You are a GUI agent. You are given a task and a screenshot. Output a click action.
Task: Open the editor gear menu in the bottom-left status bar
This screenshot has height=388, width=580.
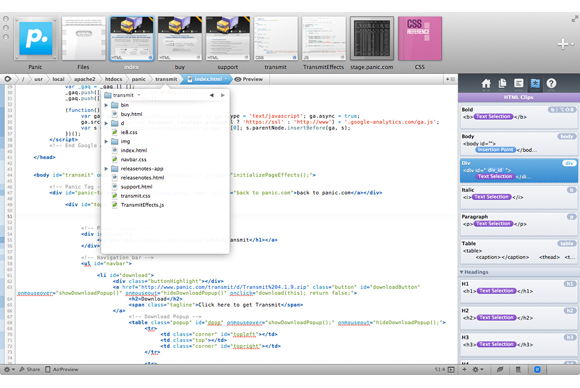pyautogui.click(x=9, y=369)
